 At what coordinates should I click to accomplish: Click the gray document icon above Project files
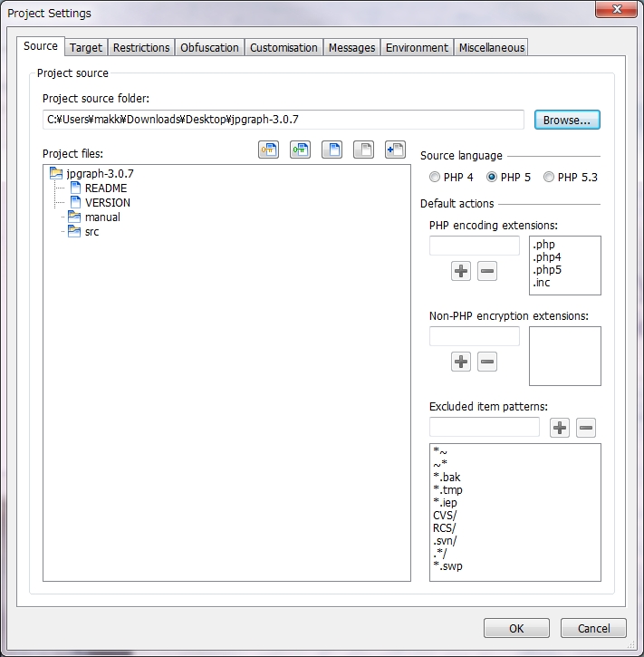(363, 150)
